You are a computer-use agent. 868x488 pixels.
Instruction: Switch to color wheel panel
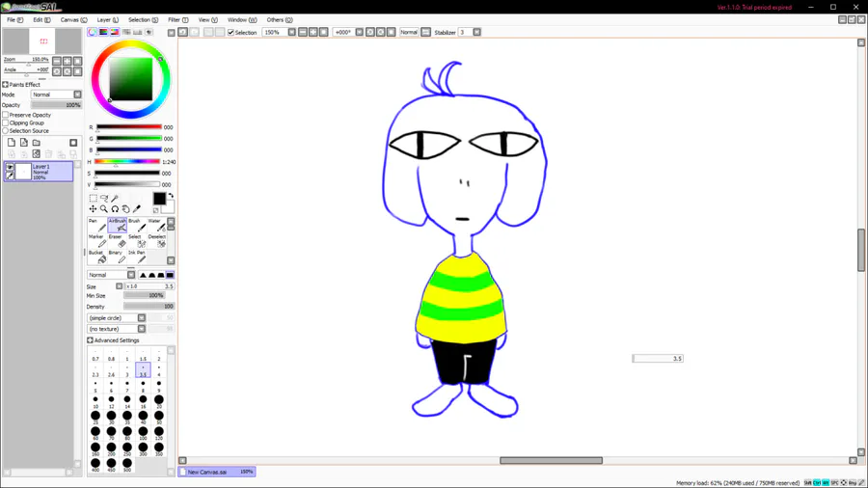tap(93, 32)
